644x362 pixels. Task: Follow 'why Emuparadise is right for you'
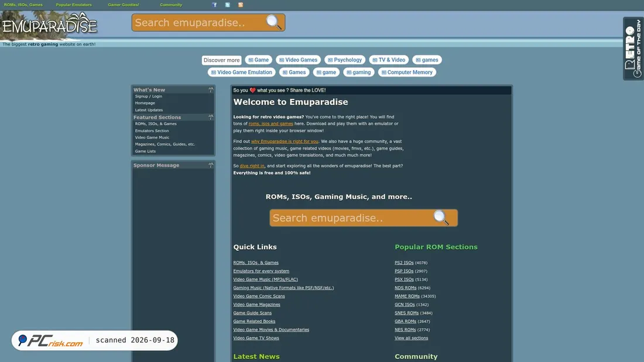click(285, 141)
